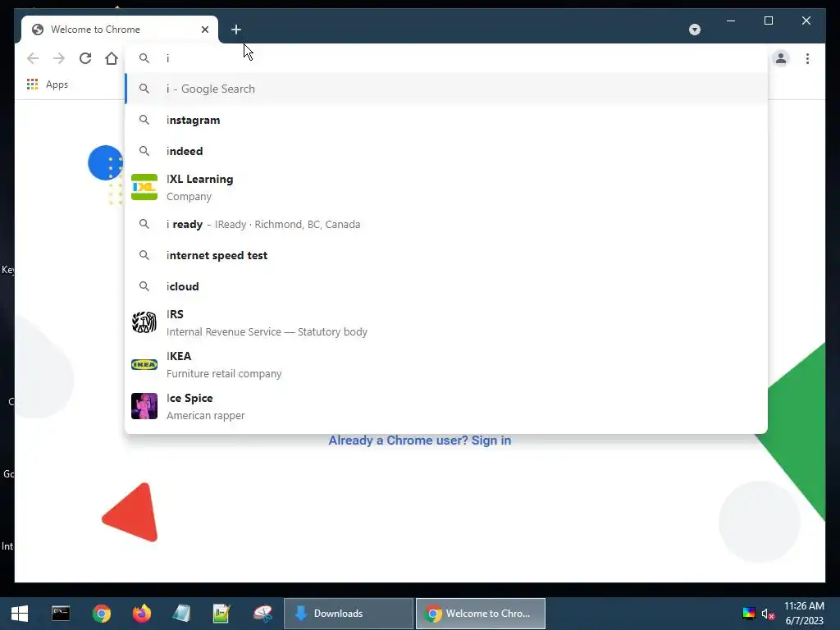Viewport: 840px width, 630px height.
Task: Open the green notepad editor taskbar icon
Action: 221,614
